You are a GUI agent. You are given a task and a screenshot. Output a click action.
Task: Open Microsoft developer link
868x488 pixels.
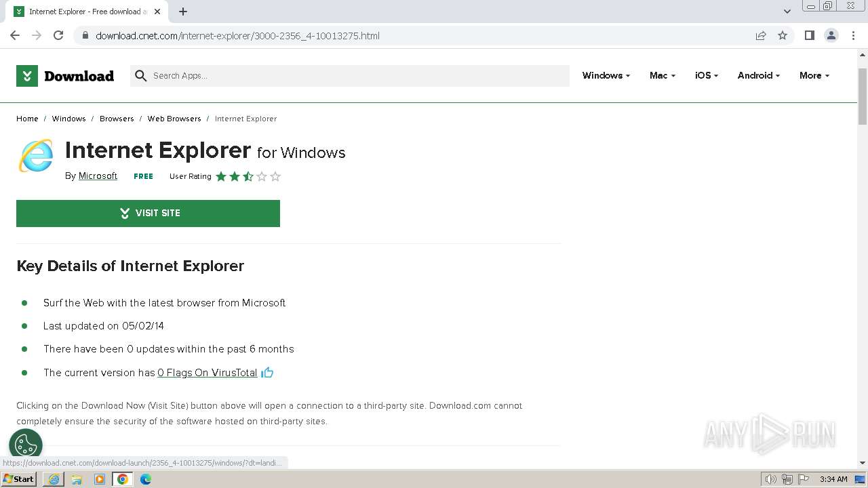coord(98,176)
